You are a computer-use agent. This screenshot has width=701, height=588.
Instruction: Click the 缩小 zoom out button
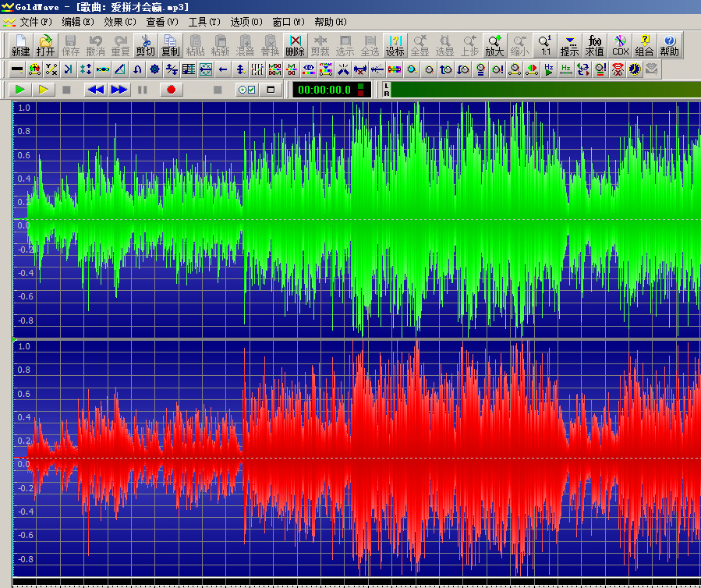(519, 45)
